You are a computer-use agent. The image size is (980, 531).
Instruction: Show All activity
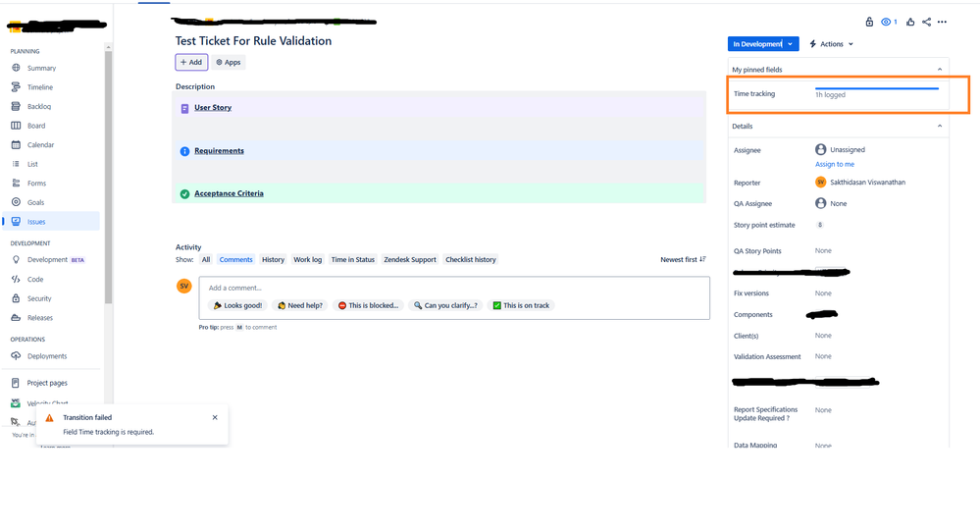[206, 259]
